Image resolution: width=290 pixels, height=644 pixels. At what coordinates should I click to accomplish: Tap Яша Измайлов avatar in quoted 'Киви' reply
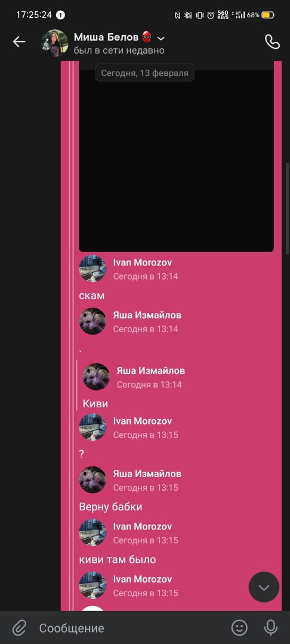click(x=96, y=377)
